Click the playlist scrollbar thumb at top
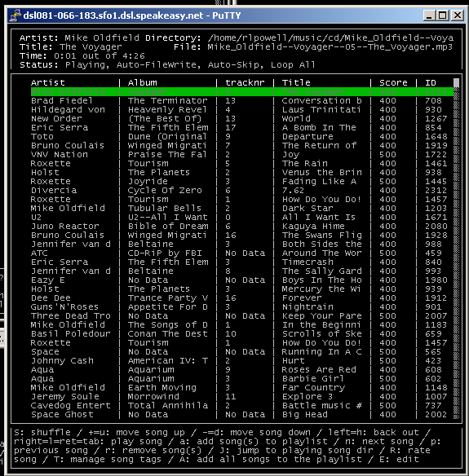Screen dimensions: 469x476 pyautogui.click(x=456, y=83)
